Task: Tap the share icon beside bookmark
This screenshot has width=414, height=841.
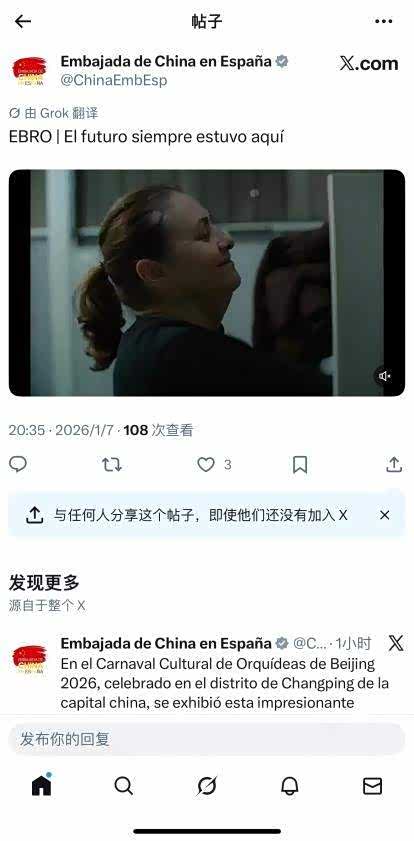Action: (394, 464)
